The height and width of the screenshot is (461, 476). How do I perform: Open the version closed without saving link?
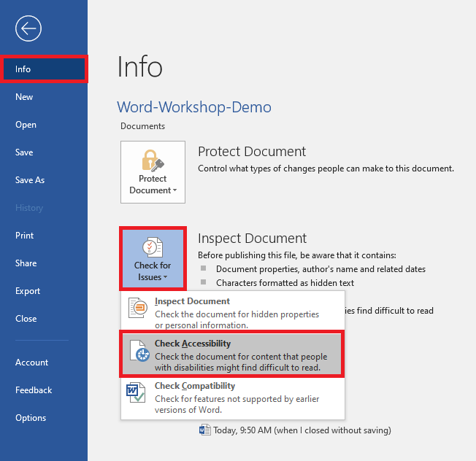tap(302, 430)
